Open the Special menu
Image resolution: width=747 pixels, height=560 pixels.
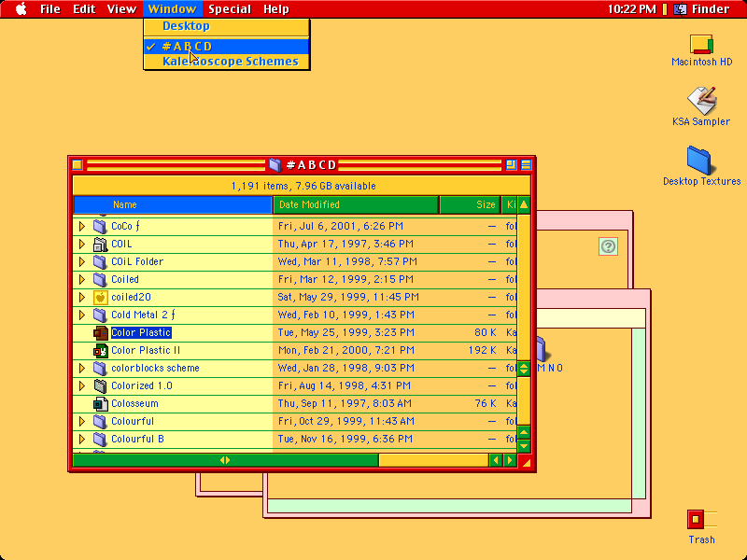(x=229, y=8)
